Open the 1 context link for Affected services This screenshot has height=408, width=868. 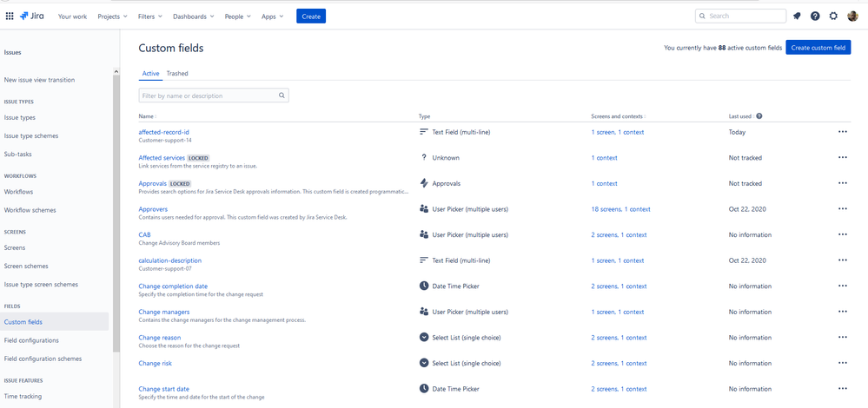pos(604,158)
